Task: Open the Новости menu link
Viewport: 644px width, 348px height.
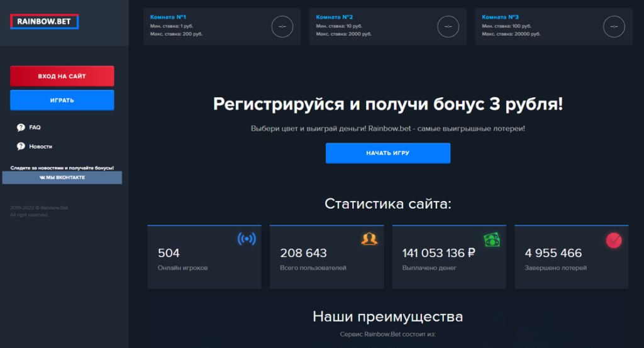Action: point(40,146)
